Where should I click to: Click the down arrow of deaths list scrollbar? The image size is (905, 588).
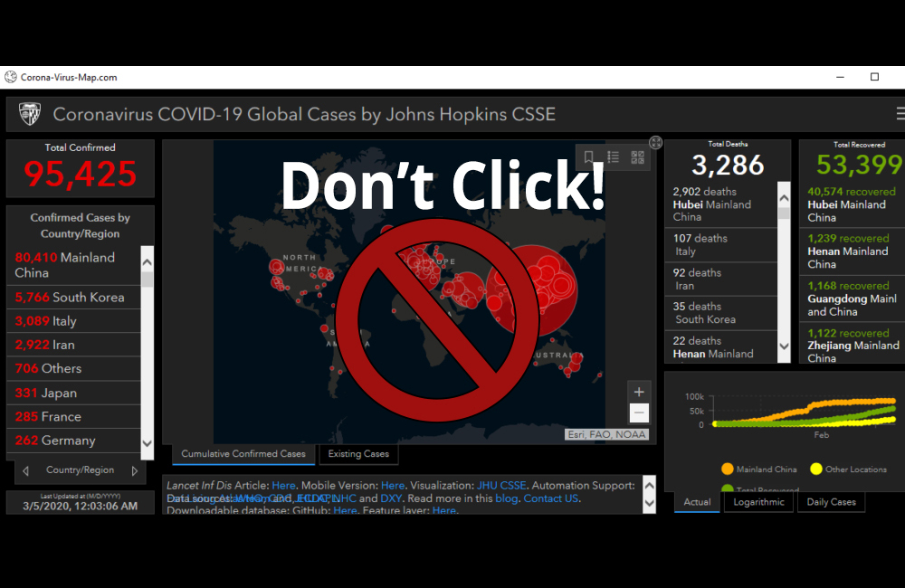coord(784,346)
